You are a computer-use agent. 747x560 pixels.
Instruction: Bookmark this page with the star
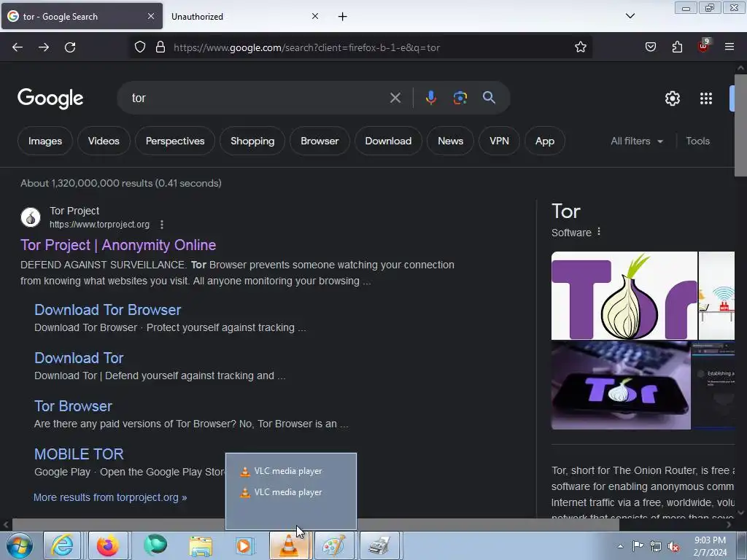tap(580, 47)
